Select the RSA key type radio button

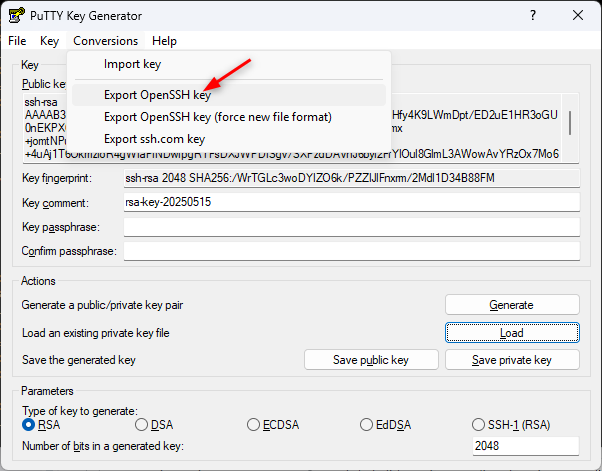pyautogui.click(x=29, y=425)
